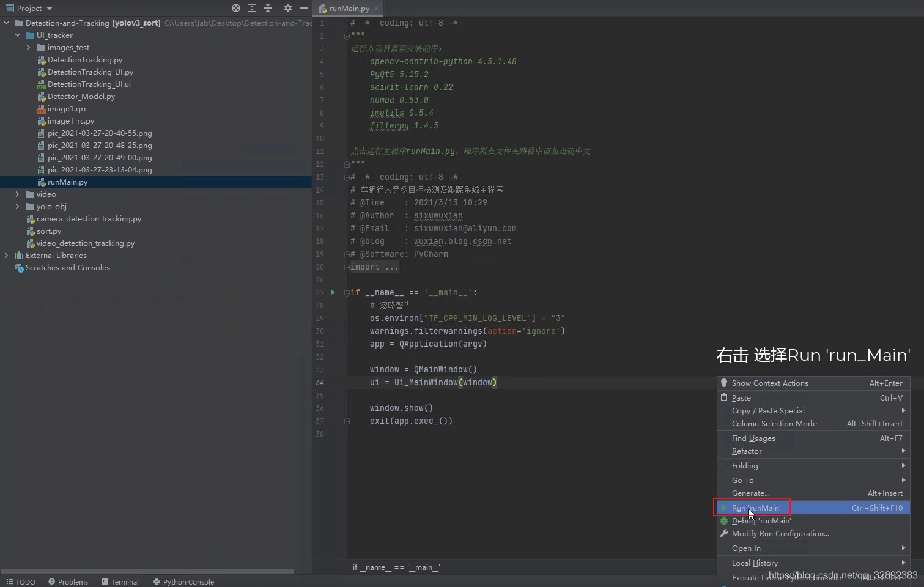924x587 pixels.
Task: Select Find Usages in context menu
Action: (x=814, y=438)
